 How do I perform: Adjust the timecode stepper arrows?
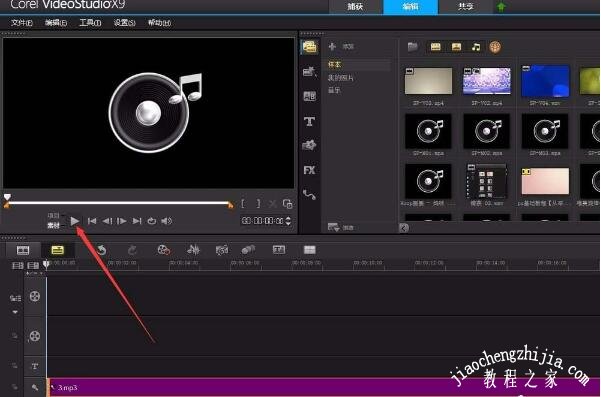[288, 221]
